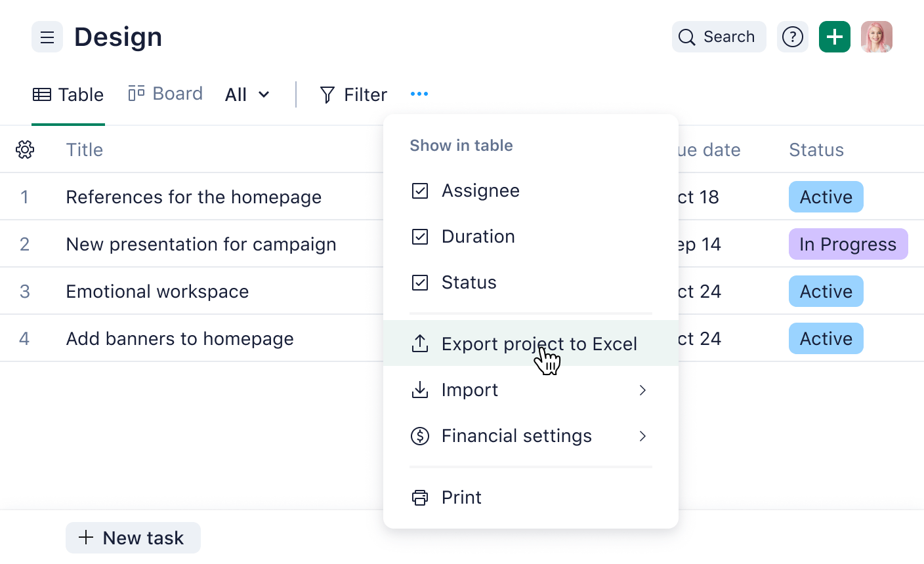Click the help question mark icon
Screen dimensions: 924x564
click(x=793, y=37)
